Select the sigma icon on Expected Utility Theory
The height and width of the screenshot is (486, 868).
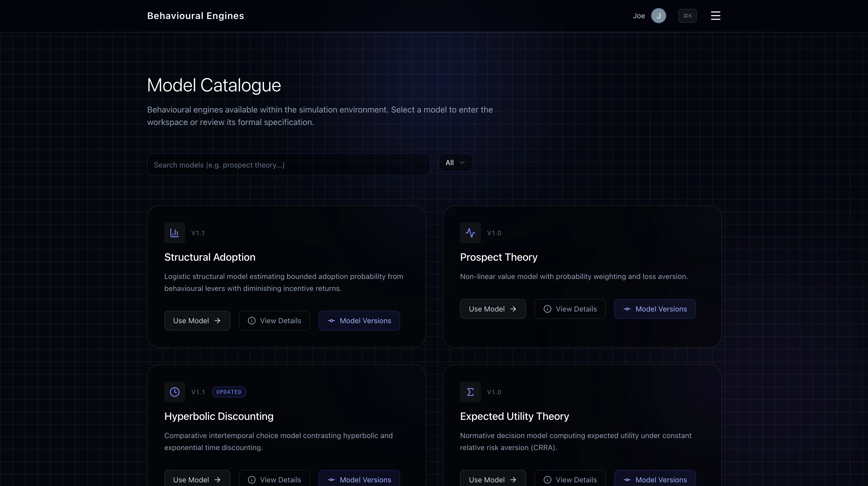(470, 392)
